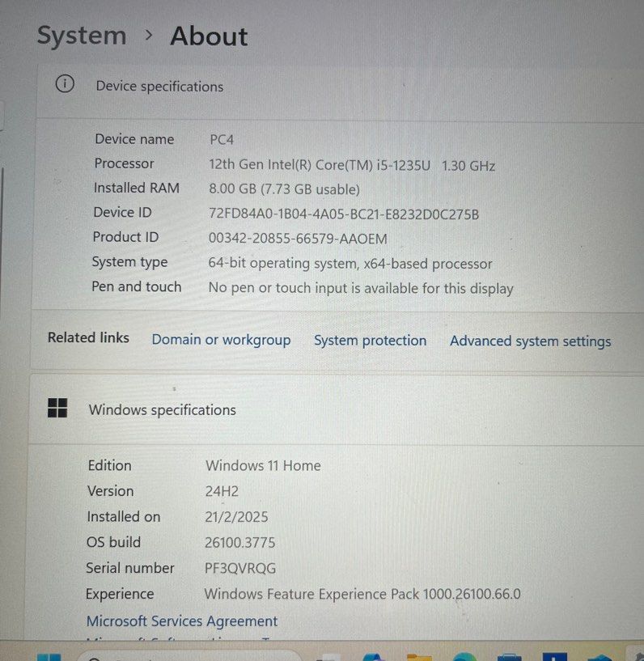Click the Windows 11 Home edition value
This screenshot has height=661, width=644.
click(x=263, y=466)
